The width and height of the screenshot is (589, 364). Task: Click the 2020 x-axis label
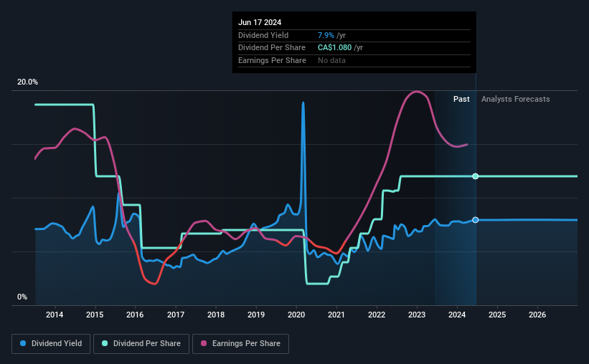pyautogui.click(x=296, y=315)
